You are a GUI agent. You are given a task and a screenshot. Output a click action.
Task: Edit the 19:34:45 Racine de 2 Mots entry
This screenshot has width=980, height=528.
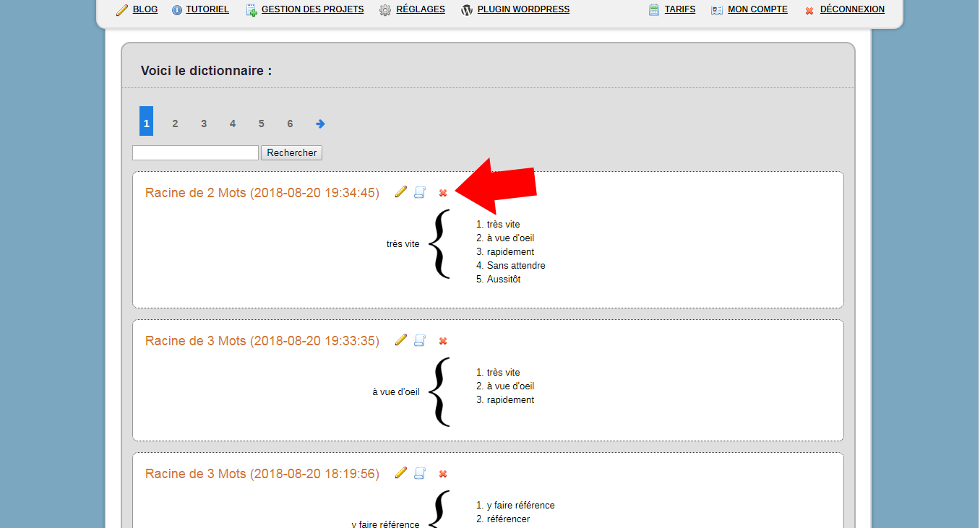(401, 192)
